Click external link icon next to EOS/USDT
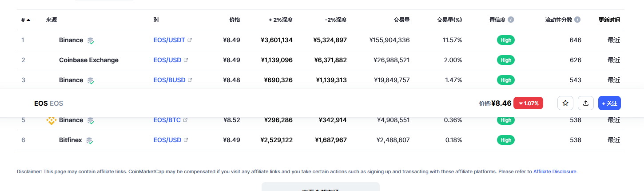This screenshot has height=191, width=644. coord(190,40)
